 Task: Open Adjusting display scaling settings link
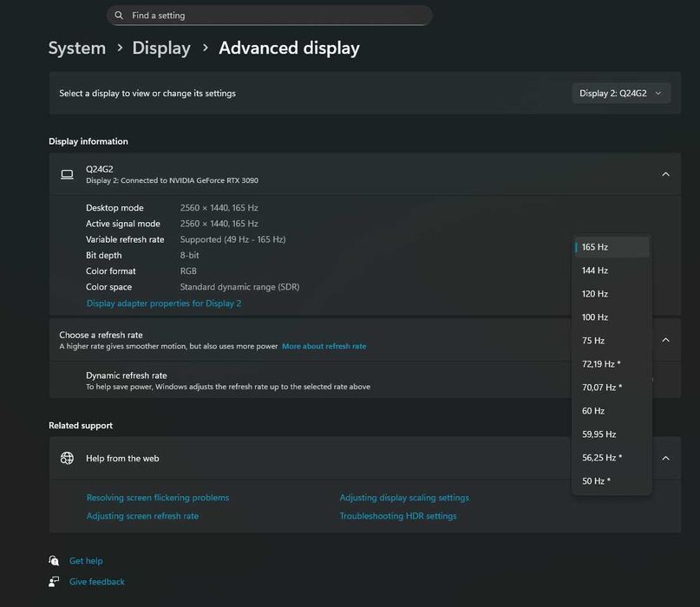(x=404, y=497)
